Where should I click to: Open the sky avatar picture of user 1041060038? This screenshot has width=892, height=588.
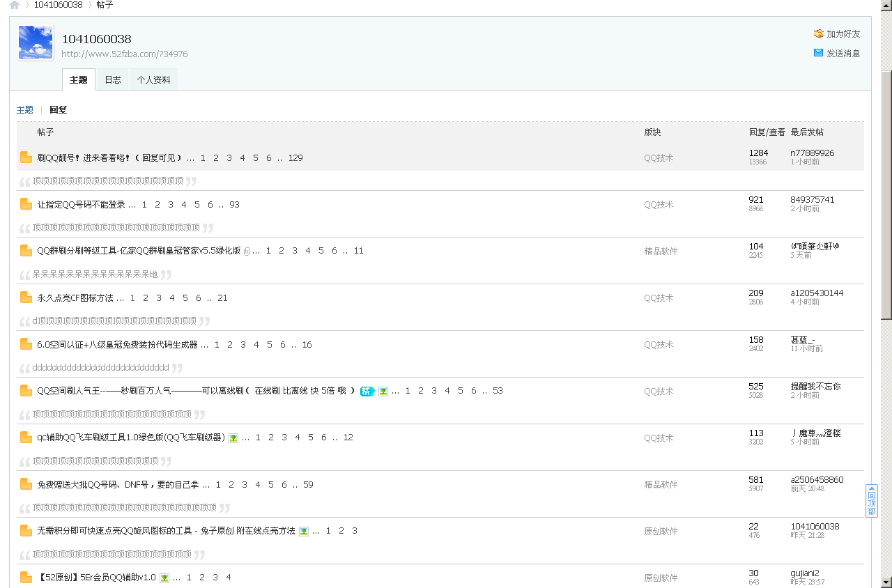tap(36, 42)
